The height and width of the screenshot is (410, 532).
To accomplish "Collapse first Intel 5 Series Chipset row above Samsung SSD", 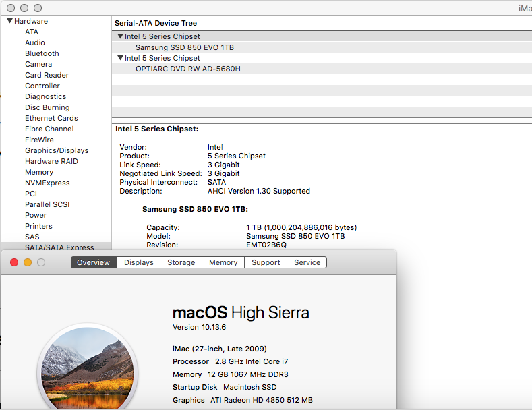I will (x=120, y=36).
